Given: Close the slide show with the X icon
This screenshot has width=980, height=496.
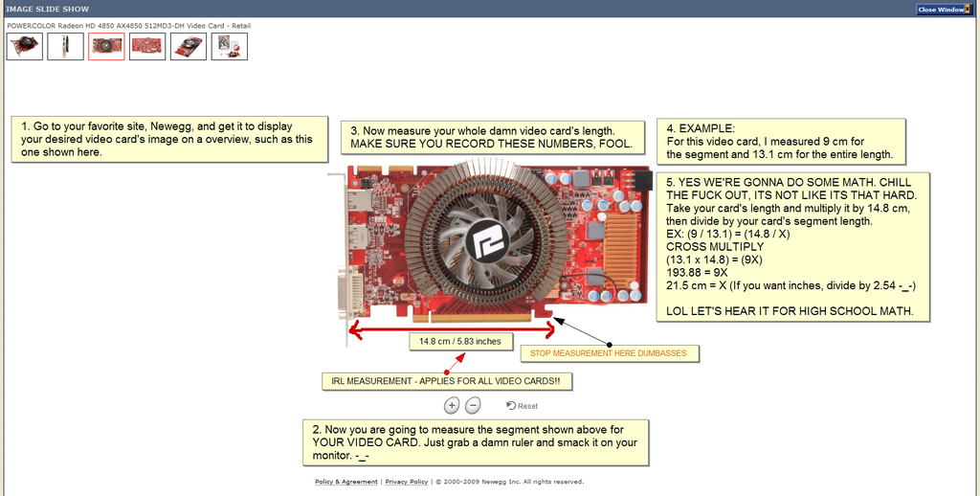Looking at the screenshot, I should (x=969, y=10).
